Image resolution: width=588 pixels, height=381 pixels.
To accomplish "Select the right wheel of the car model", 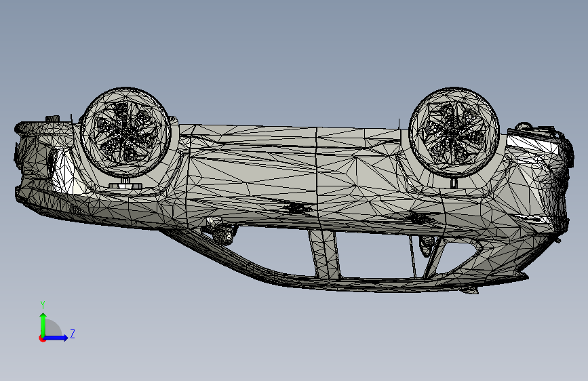I will [454, 132].
